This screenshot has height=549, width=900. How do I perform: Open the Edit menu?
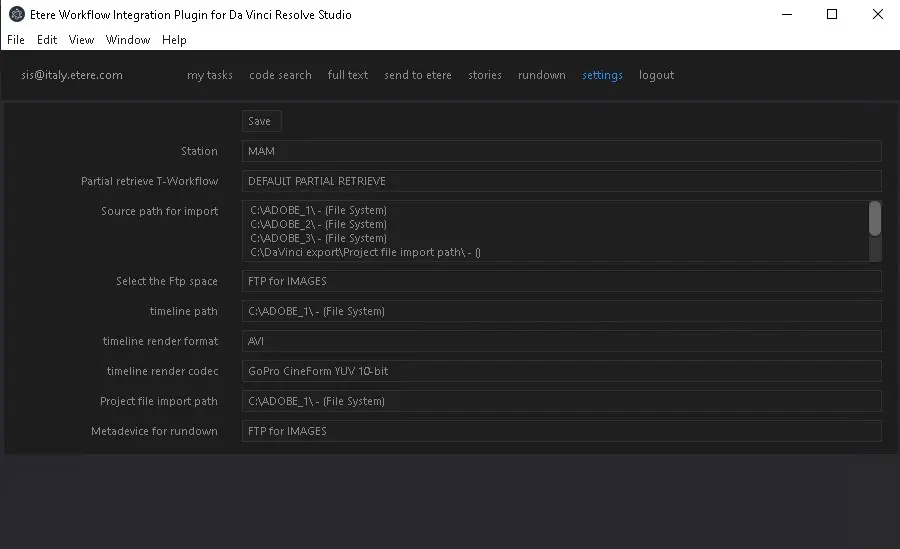coord(47,40)
